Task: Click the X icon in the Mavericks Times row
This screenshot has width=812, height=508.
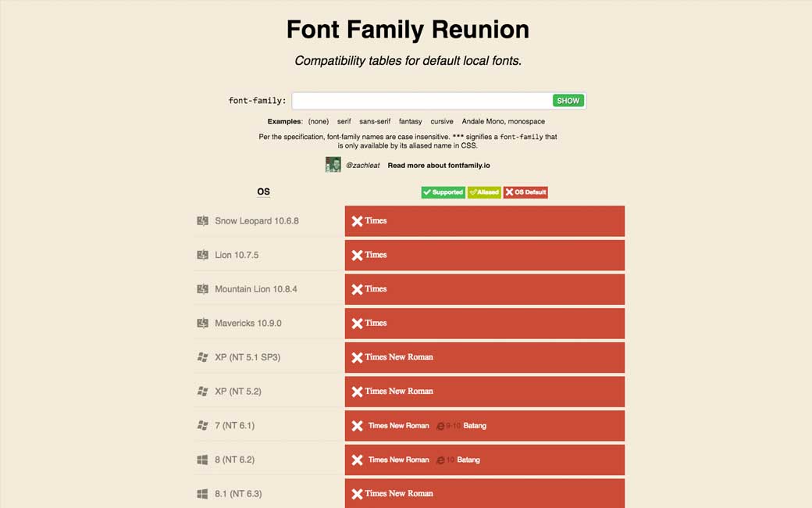Action: (357, 323)
